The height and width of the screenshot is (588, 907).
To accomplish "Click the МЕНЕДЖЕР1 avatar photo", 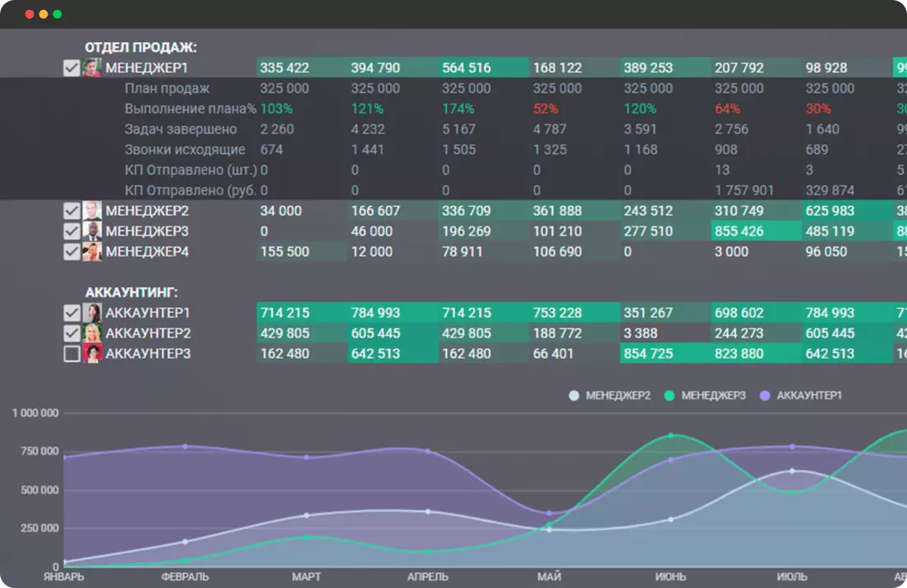I will click(92, 67).
